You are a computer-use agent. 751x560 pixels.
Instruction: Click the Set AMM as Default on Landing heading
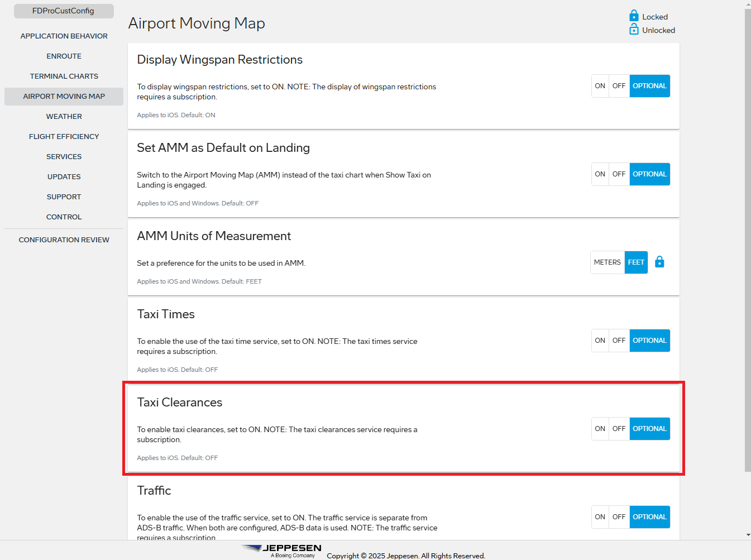pyautogui.click(x=223, y=148)
